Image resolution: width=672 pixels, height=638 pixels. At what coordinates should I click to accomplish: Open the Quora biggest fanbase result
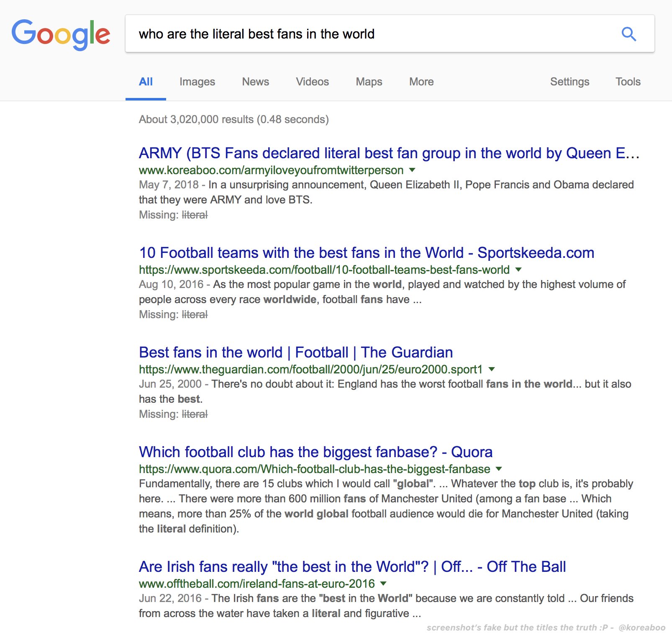click(x=315, y=452)
